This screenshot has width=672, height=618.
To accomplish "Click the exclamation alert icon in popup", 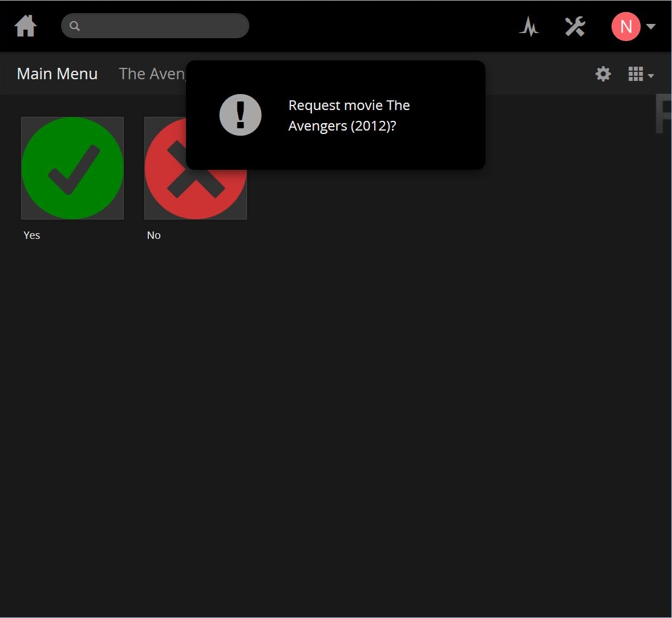I will pos(240,115).
